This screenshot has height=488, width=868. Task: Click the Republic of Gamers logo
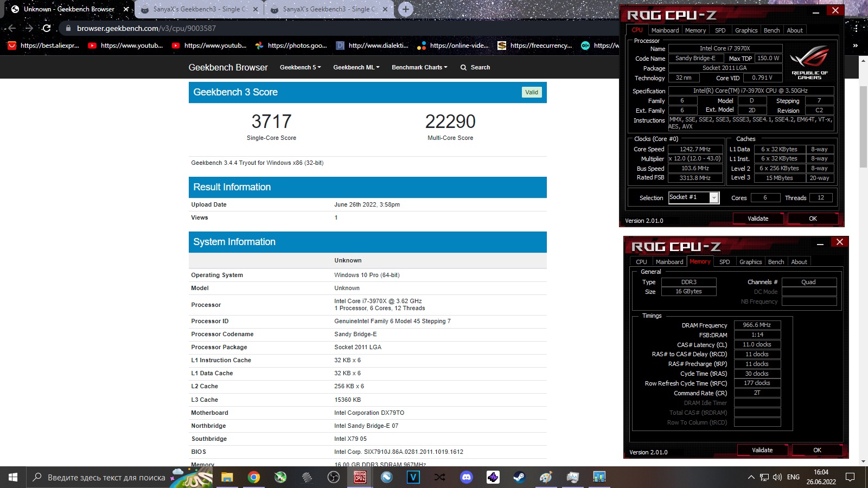coord(809,62)
